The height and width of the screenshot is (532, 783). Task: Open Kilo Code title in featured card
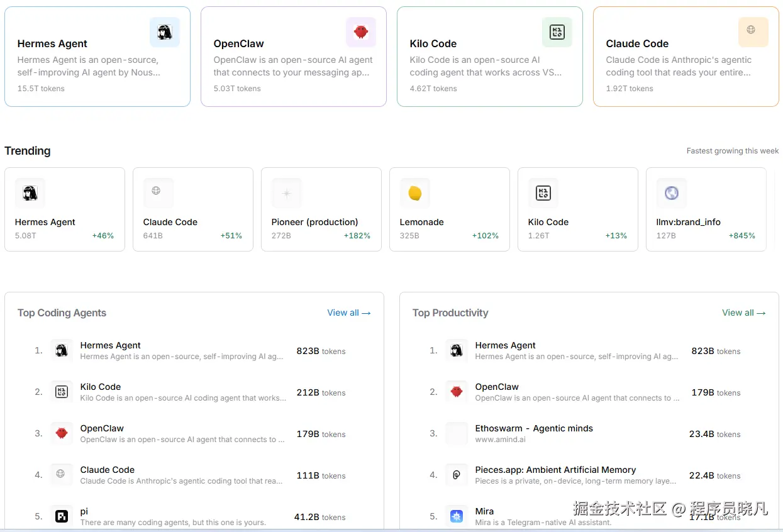coord(433,43)
